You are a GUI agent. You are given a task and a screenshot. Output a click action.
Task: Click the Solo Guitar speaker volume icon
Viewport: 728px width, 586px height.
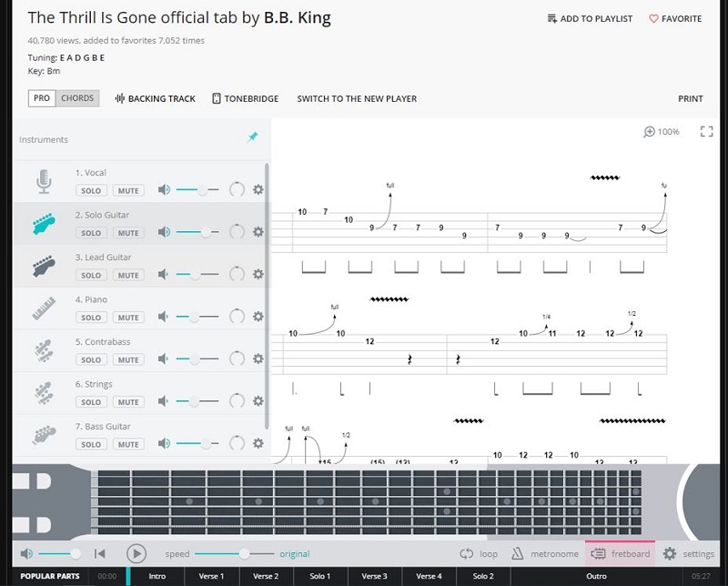(x=164, y=232)
